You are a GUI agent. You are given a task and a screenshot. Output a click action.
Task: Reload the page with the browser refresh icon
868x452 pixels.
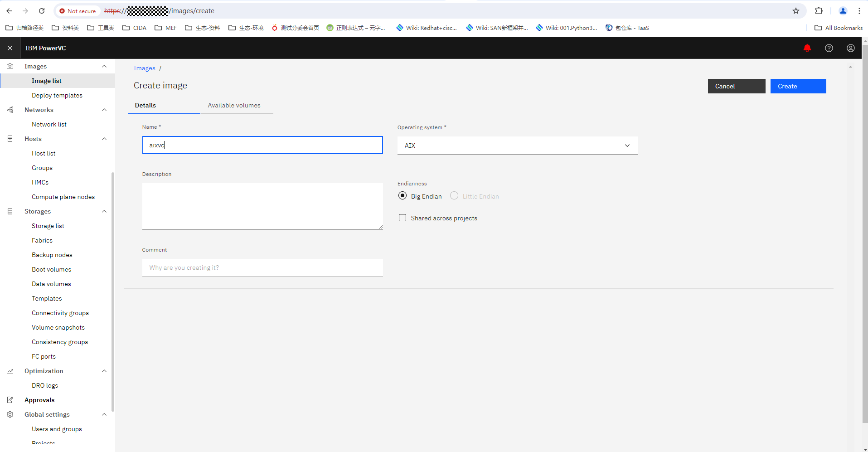tap(42, 11)
